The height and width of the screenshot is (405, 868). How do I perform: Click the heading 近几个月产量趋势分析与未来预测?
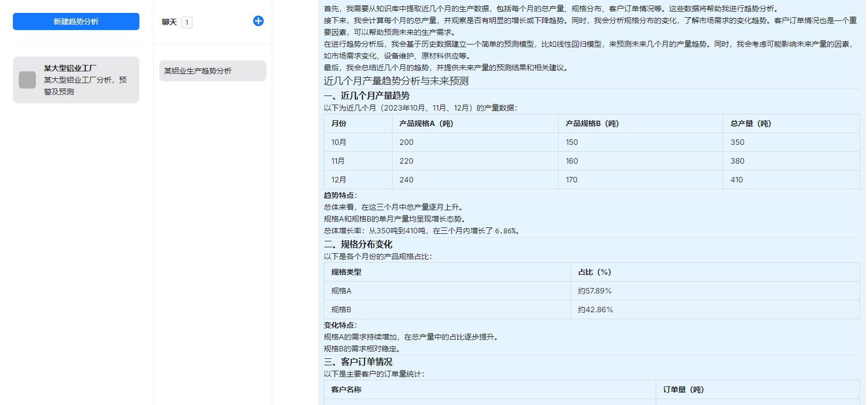click(x=396, y=81)
